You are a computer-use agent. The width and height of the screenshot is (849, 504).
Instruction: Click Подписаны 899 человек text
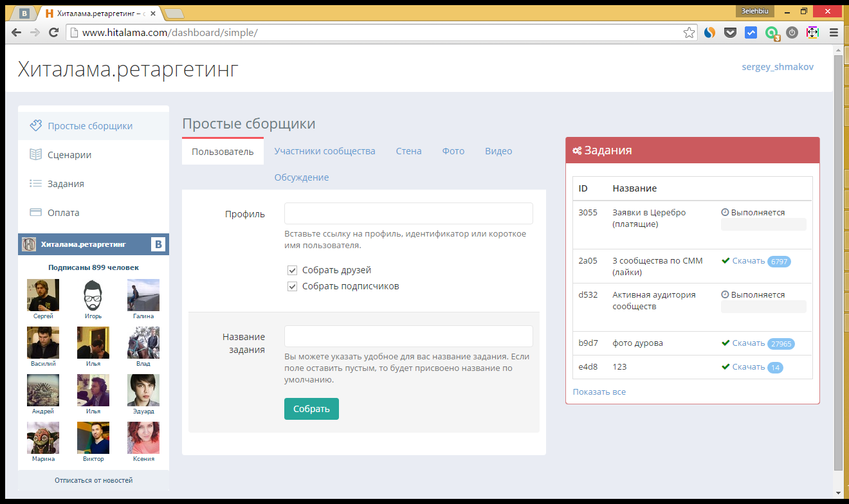click(x=93, y=267)
